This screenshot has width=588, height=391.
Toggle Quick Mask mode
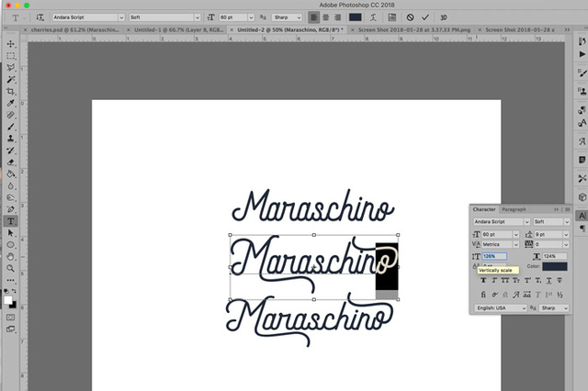click(10, 318)
